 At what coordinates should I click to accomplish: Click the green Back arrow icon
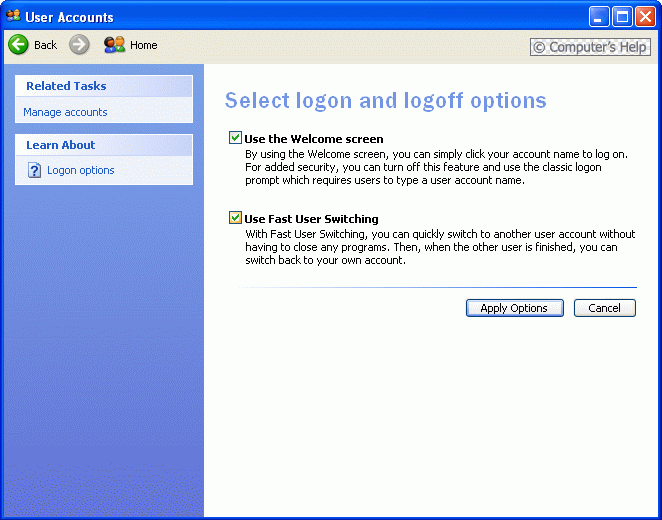pyautogui.click(x=18, y=44)
